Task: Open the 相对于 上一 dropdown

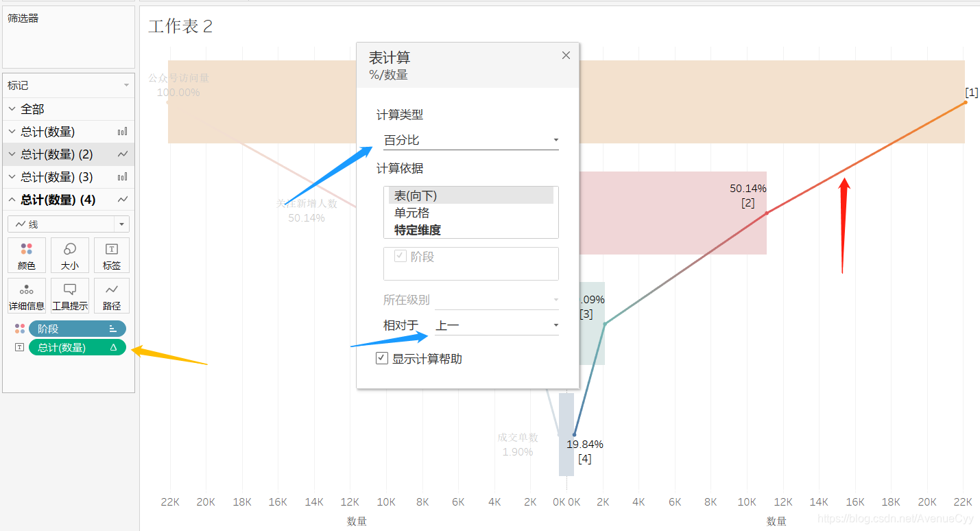Action: 497,325
